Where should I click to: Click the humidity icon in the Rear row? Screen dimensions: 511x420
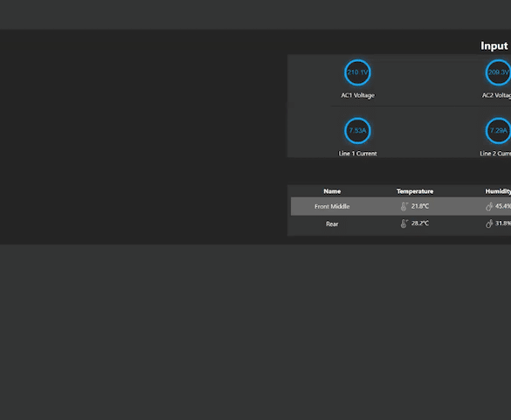(489, 224)
